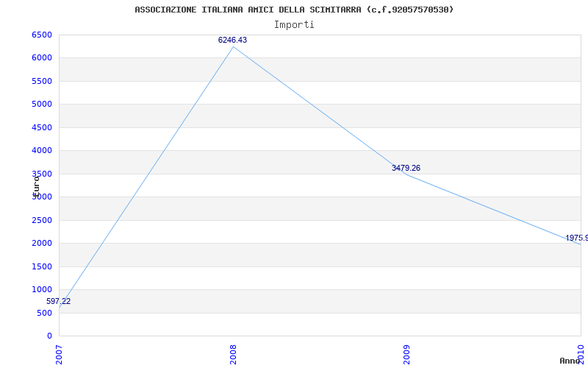Click the 1500 y-axis label
The width and height of the screenshot is (588, 368).
click(x=42, y=266)
